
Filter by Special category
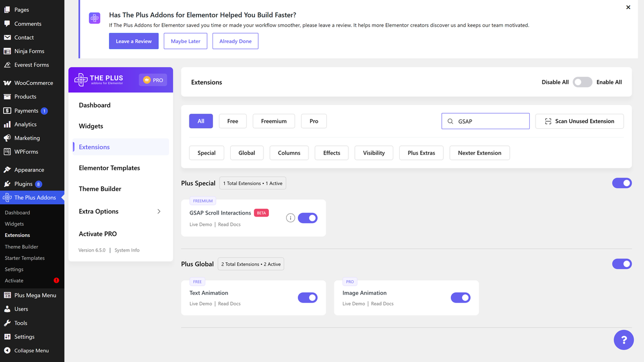click(x=207, y=153)
